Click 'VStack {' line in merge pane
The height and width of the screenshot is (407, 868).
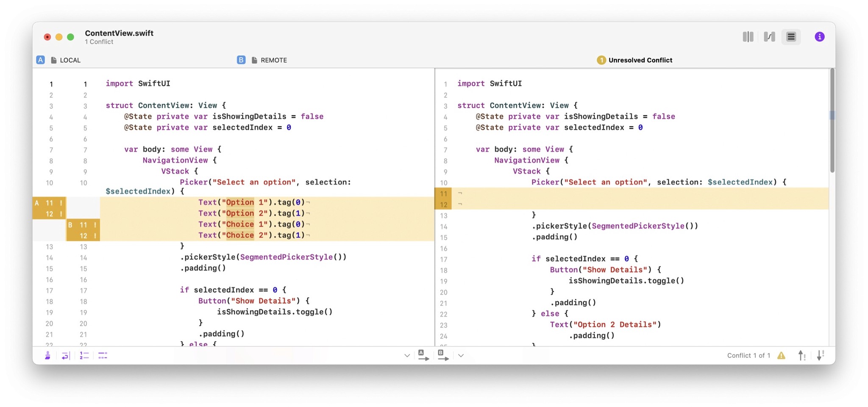(x=531, y=171)
